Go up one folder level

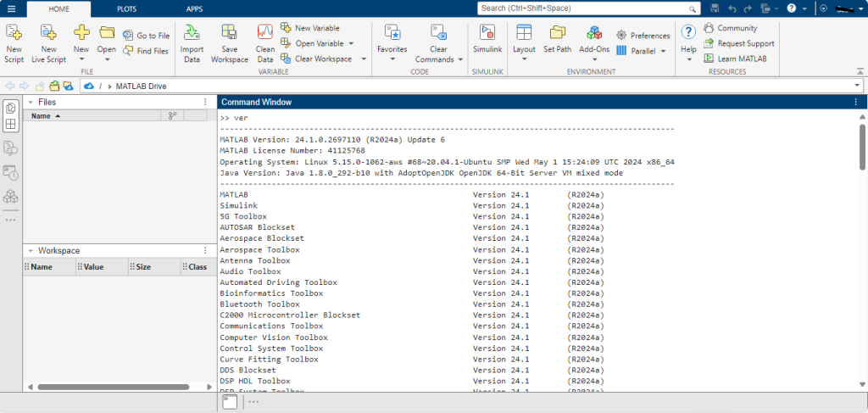pos(39,87)
